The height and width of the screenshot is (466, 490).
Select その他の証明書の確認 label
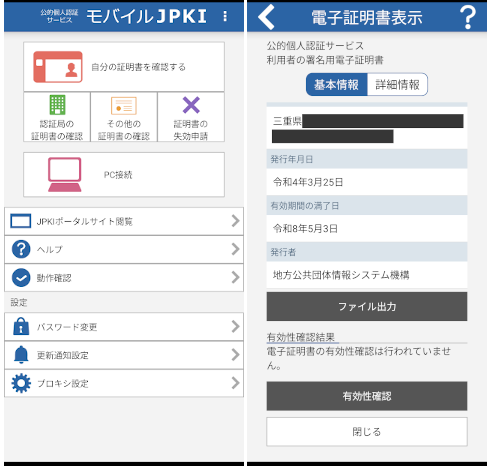124,130
